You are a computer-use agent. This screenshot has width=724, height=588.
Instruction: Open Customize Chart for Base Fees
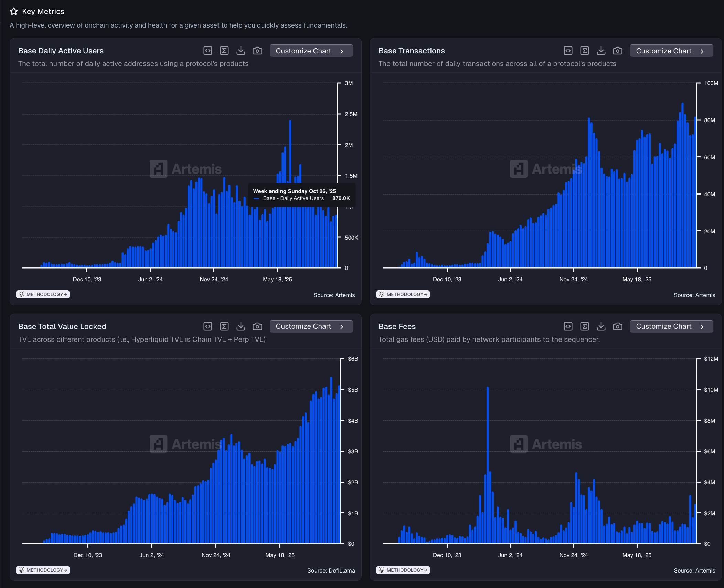pyautogui.click(x=671, y=326)
